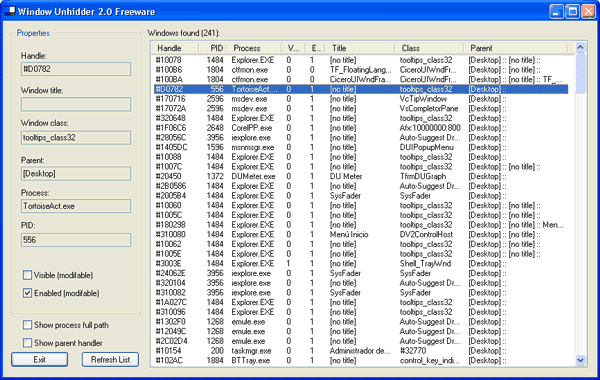Select row #102AC BTTray.exe
This screenshot has height=380, width=600.
(361, 360)
